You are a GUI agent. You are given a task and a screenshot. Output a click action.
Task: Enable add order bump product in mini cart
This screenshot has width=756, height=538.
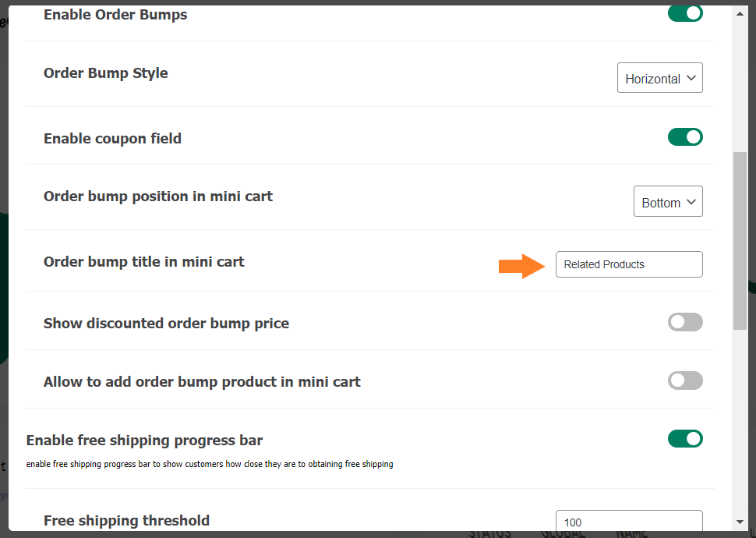(685, 380)
